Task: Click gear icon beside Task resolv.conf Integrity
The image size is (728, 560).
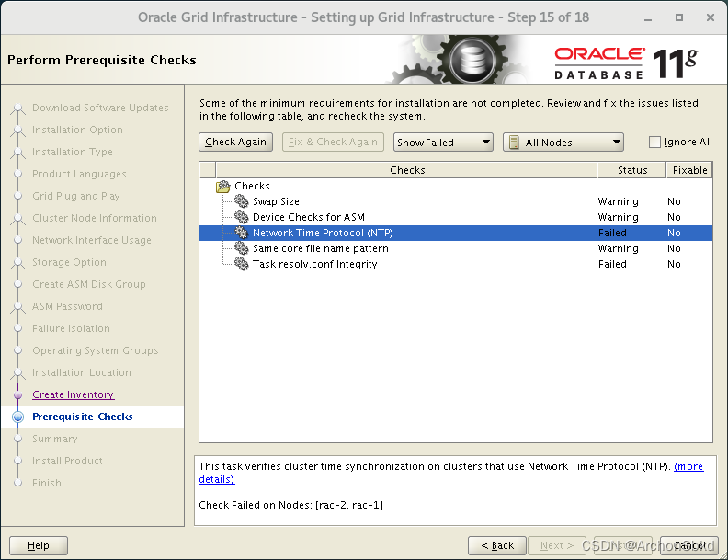Action: [x=242, y=264]
